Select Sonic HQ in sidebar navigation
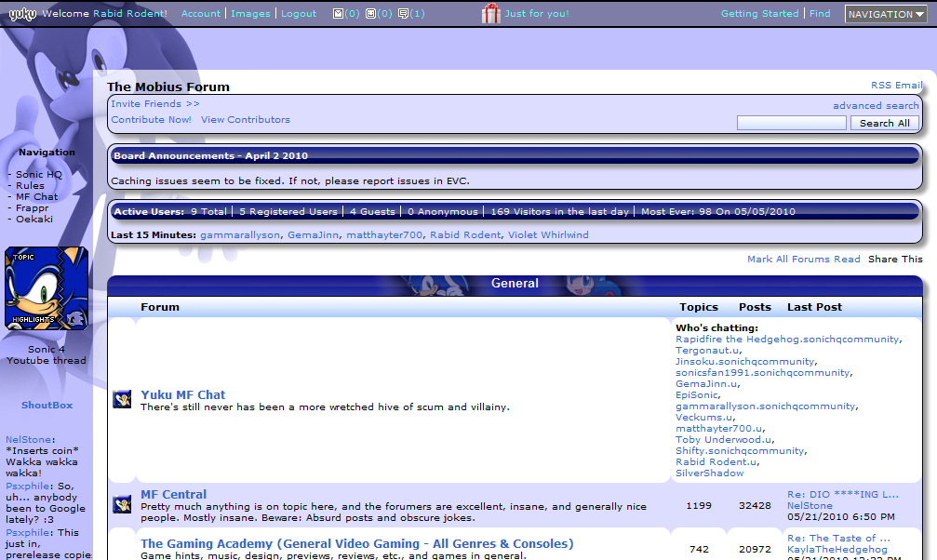 coord(38,175)
